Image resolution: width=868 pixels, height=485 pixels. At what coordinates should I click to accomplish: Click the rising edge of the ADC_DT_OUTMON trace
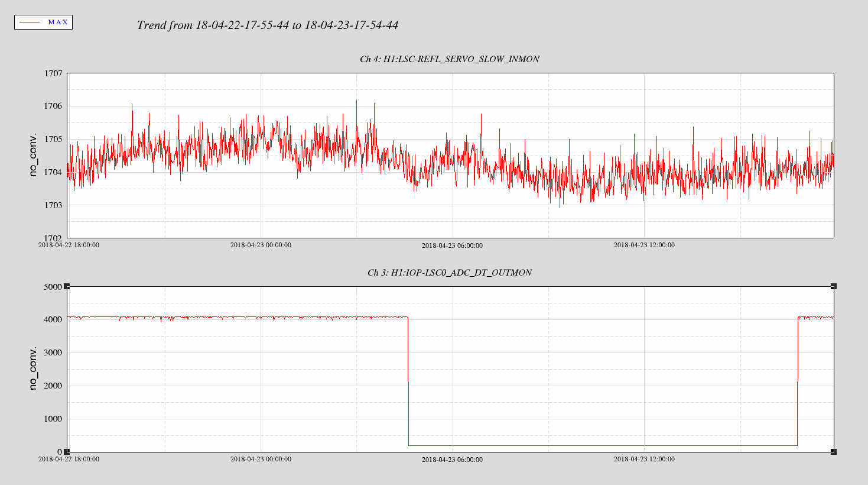point(798,381)
